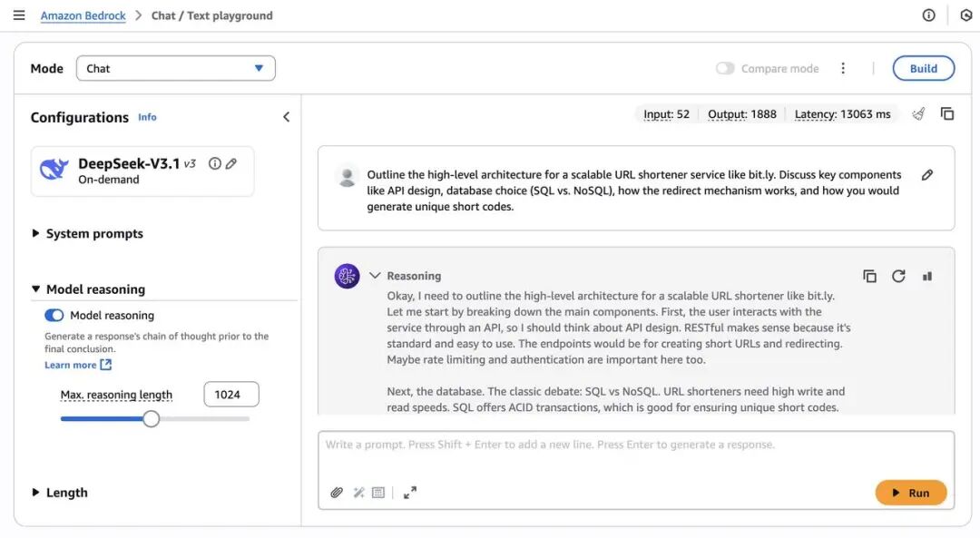980x538 pixels.
Task: Open the Configurations Info link
Action: 148,117
